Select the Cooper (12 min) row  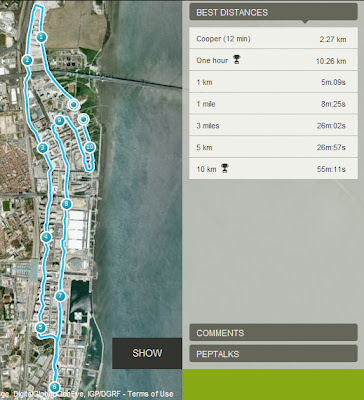point(273,38)
